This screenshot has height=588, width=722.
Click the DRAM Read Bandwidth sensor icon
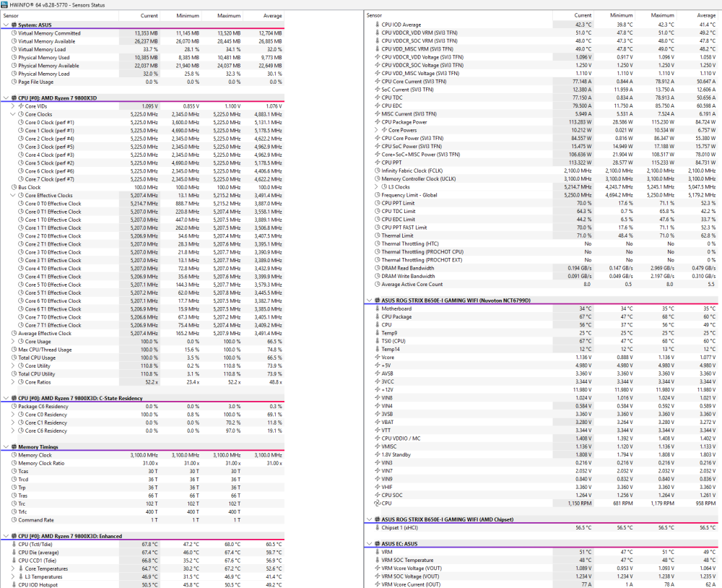point(377,267)
